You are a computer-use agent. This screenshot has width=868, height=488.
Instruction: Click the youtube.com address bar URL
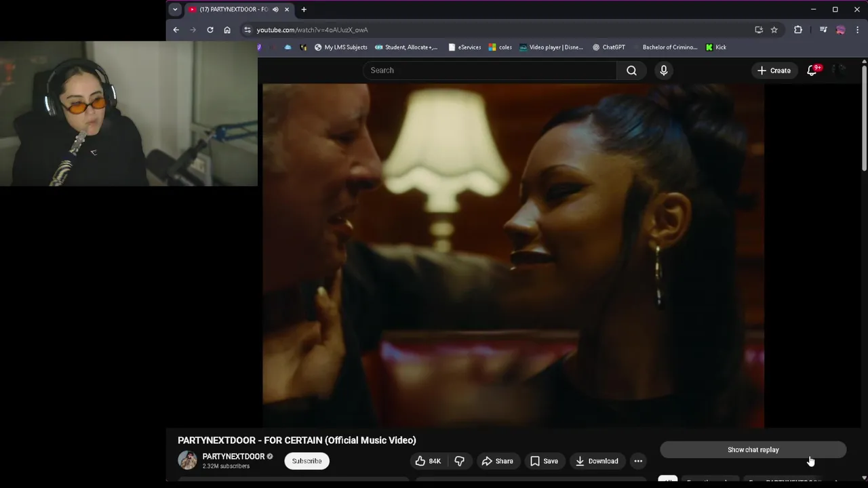(312, 30)
